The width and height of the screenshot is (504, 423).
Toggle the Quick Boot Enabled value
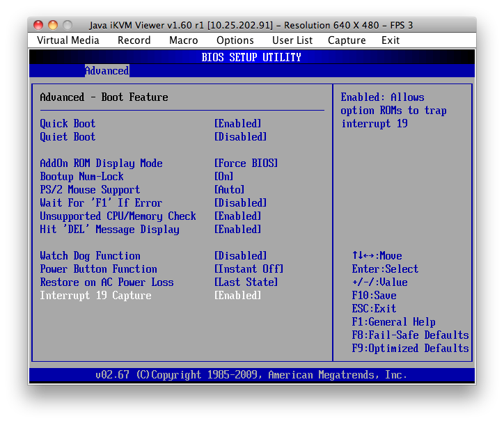pos(237,124)
